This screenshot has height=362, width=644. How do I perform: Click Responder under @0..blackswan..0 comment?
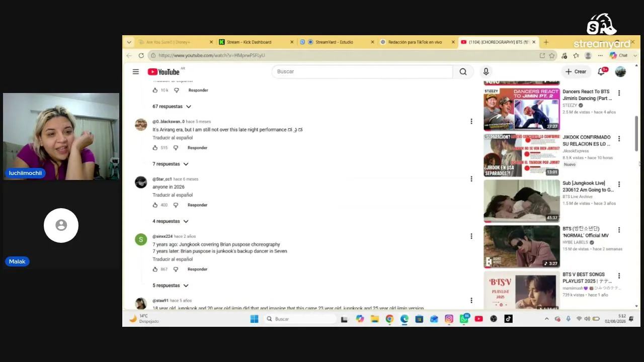click(x=197, y=148)
